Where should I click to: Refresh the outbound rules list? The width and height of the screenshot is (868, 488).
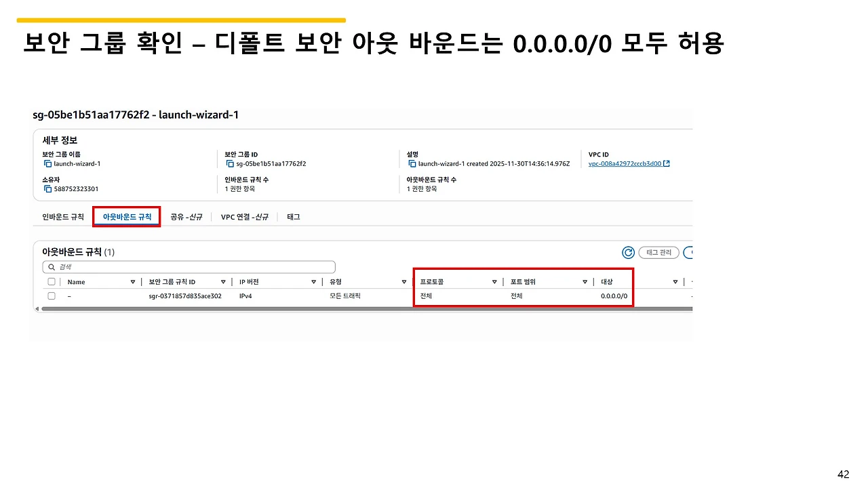(627, 252)
